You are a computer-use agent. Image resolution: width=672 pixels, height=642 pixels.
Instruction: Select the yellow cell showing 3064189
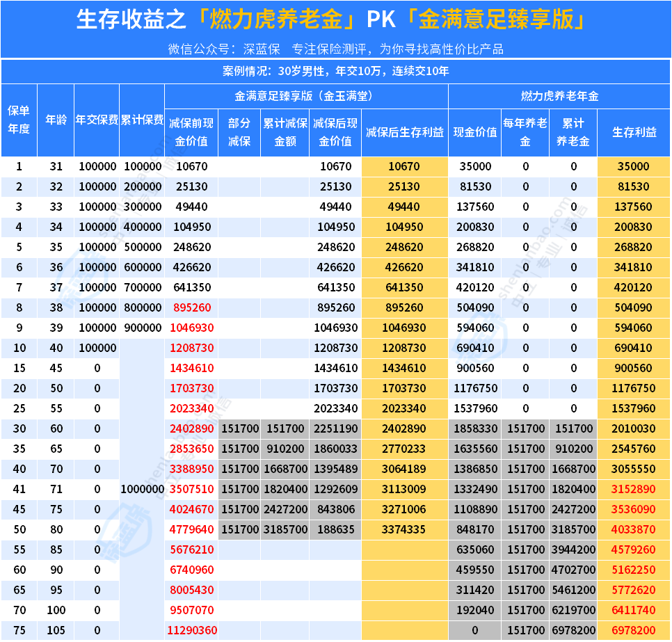pos(403,469)
